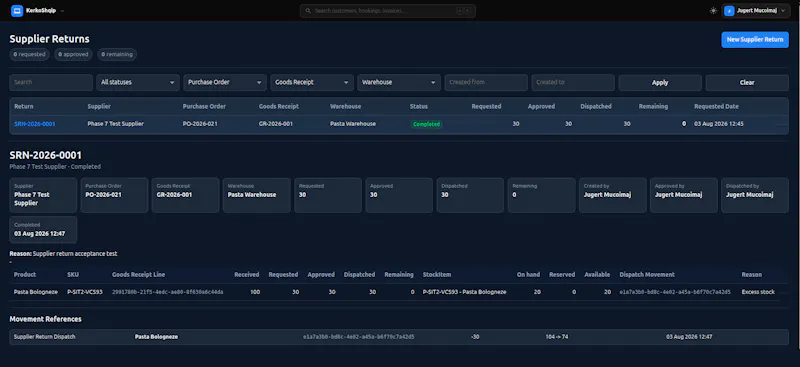The image size is (800, 367).
Task: Click the Available column header
Action: [597, 275]
